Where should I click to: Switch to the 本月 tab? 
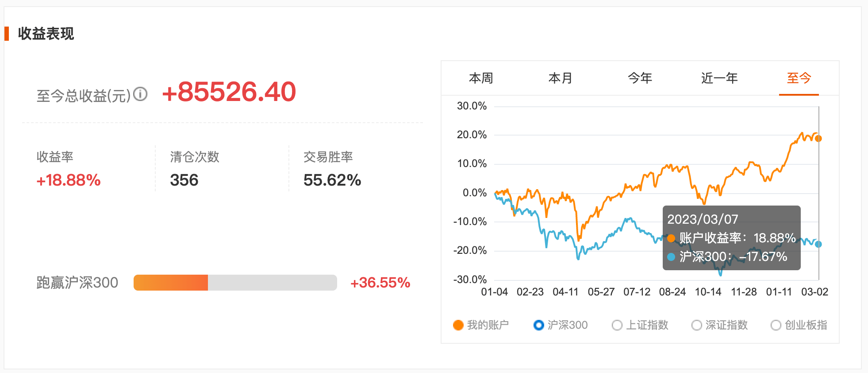coord(561,78)
